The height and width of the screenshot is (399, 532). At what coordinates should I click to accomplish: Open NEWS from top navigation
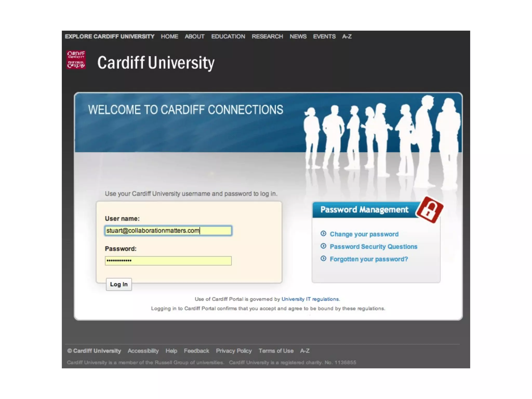coord(298,36)
